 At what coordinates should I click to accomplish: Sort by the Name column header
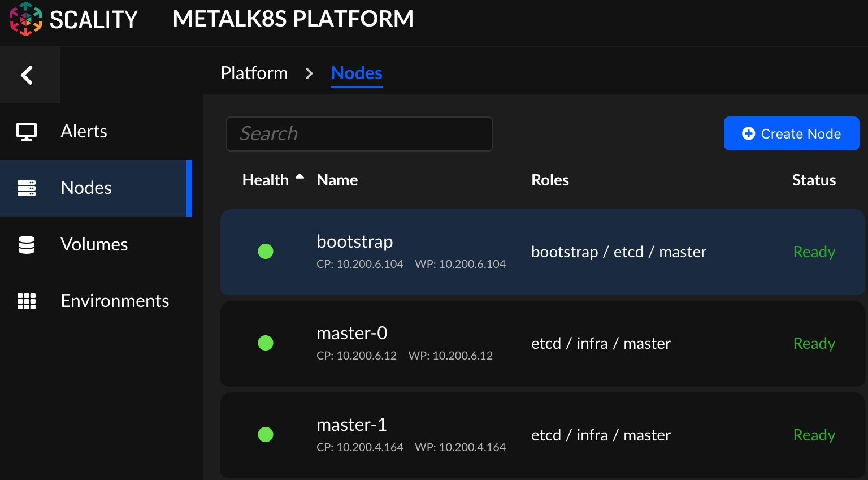coord(337,180)
